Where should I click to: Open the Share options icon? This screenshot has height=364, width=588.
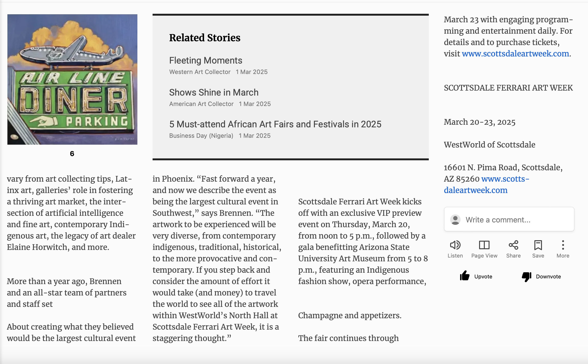coord(513,245)
